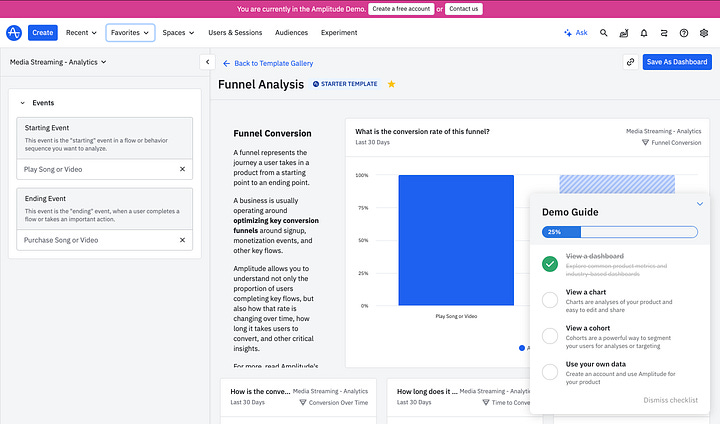Click Create a free account button
Screen dimensions: 720x424
click(401, 9)
